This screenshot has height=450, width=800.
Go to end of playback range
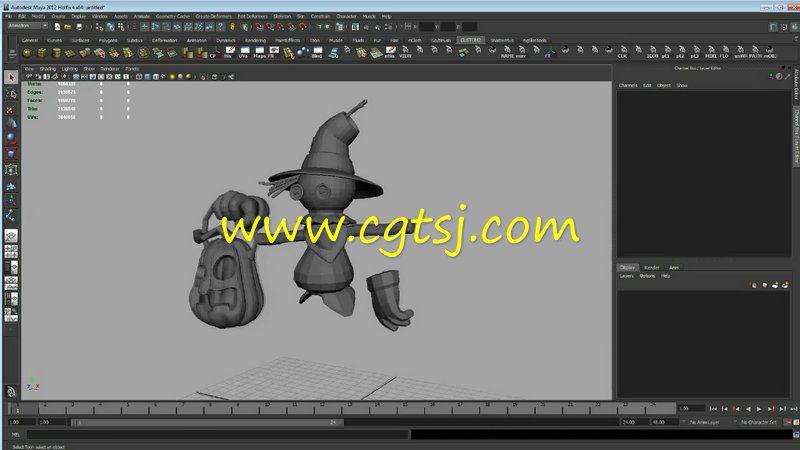coord(793,409)
